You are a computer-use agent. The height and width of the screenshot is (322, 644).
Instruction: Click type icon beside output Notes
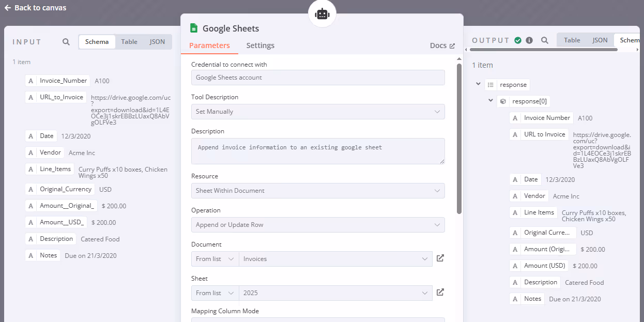tap(515, 299)
